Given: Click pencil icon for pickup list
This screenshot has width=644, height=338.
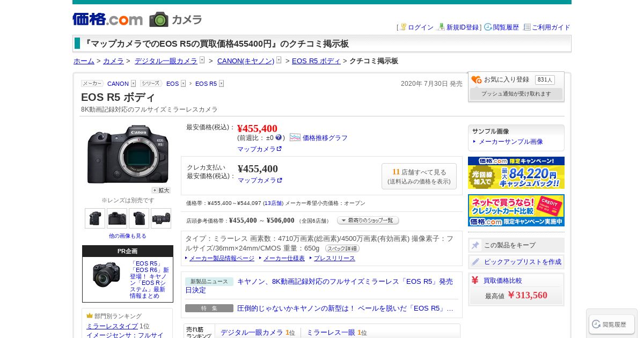Looking at the screenshot, I should pyautogui.click(x=475, y=262).
